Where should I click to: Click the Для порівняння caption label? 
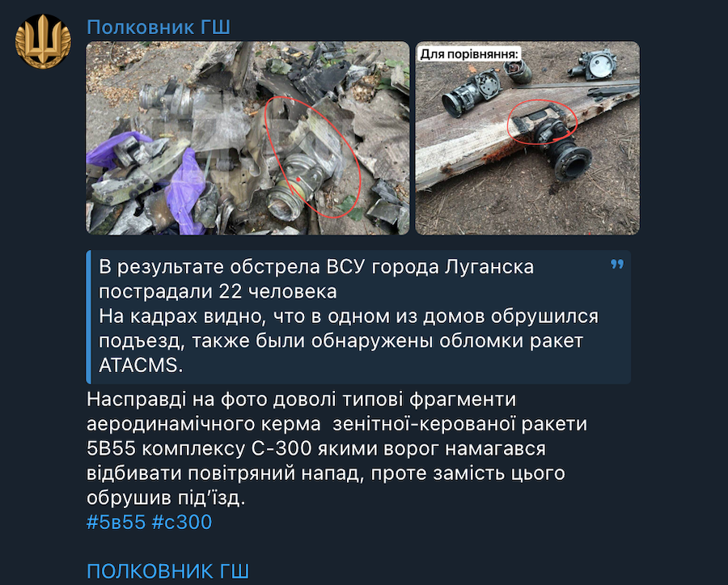click(469, 54)
